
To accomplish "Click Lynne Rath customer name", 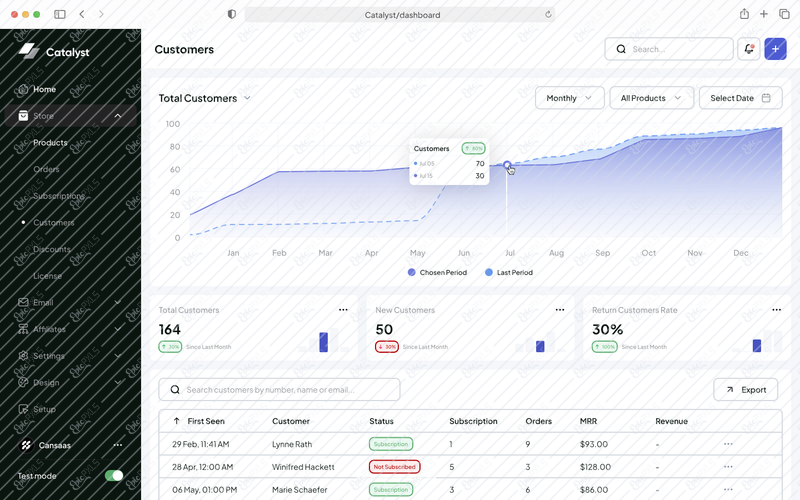I will [292, 444].
